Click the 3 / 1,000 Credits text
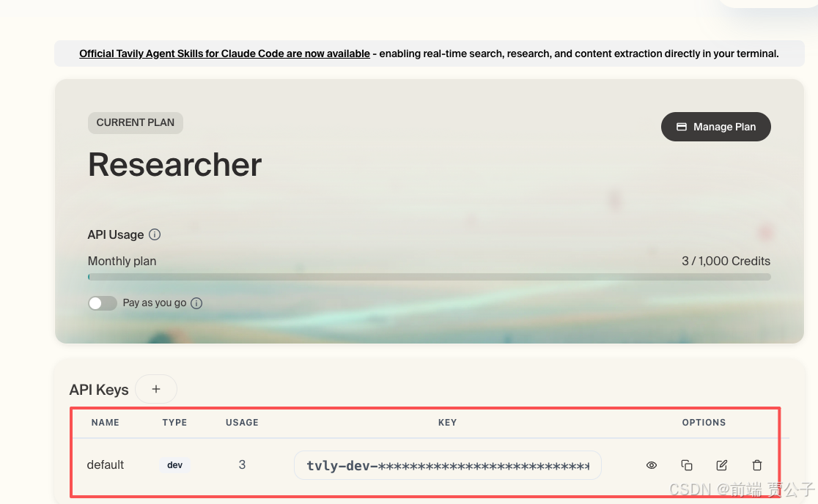The height and width of the screenshot is (504, 818). (x=726, y=261)
